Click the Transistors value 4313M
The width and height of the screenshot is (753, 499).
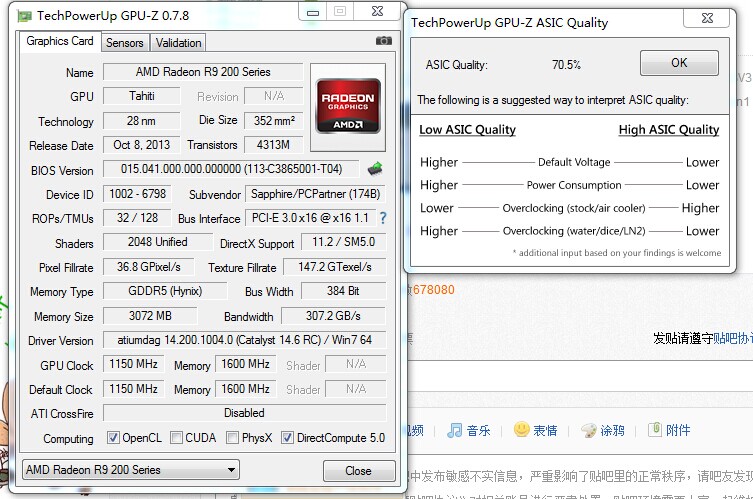pyautogui.click(x=274, y=145)
